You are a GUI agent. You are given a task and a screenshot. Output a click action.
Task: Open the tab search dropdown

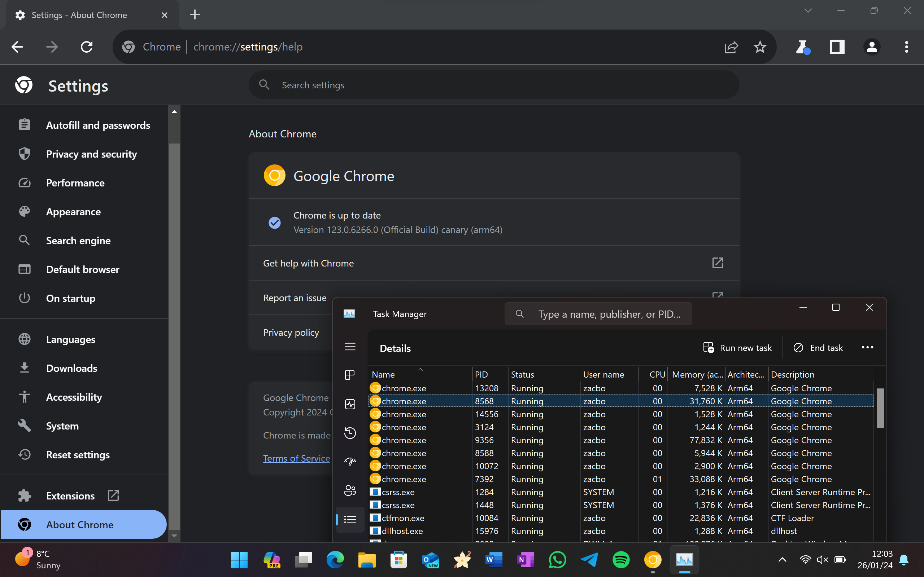pos(807,11)
